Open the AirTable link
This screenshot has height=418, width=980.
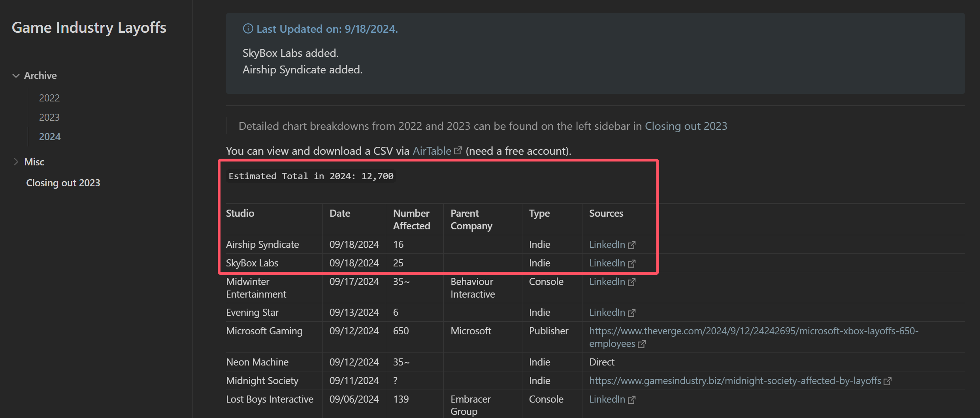click(432, 151)
